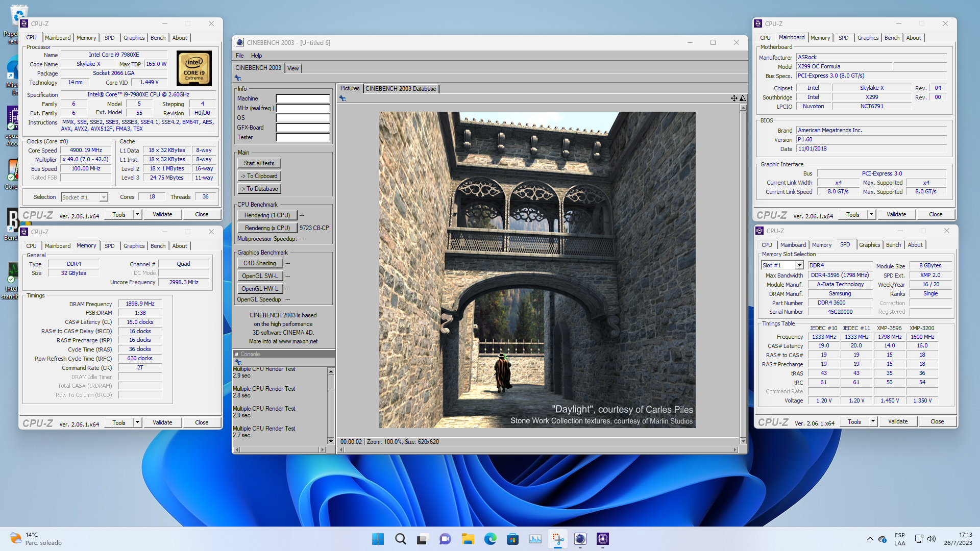Click the Console scrollbar up arrow
This screenshot has width=980, height=551.
click(x=331, y=371)
